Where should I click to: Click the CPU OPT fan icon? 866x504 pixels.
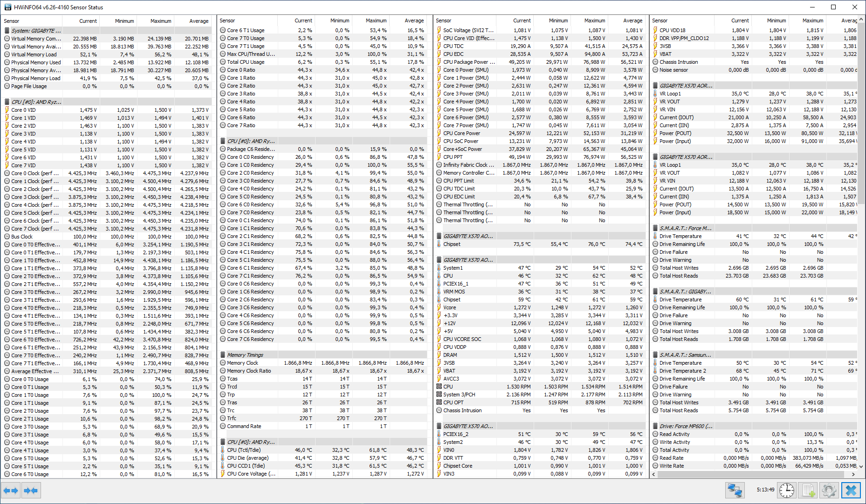click(439, 402)
